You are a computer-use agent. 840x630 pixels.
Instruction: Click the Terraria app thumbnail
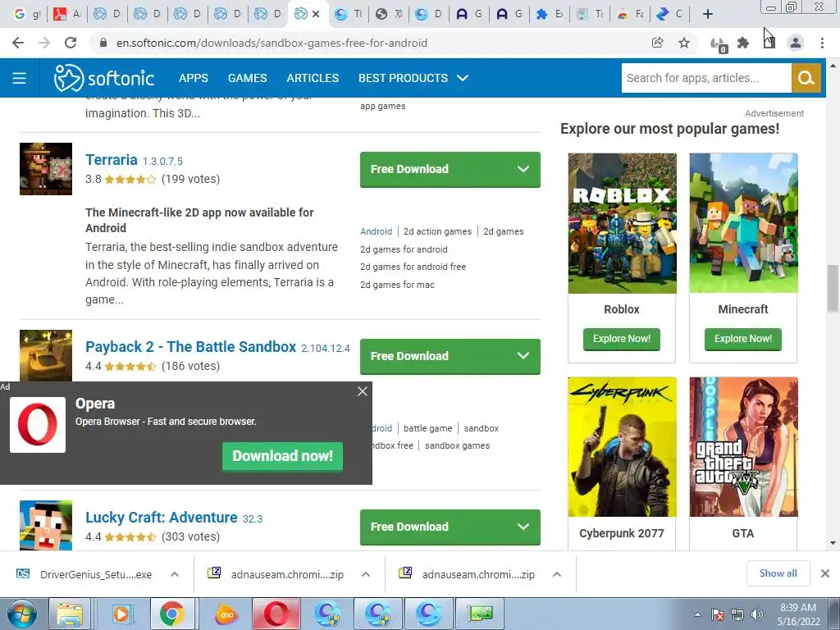46,169
